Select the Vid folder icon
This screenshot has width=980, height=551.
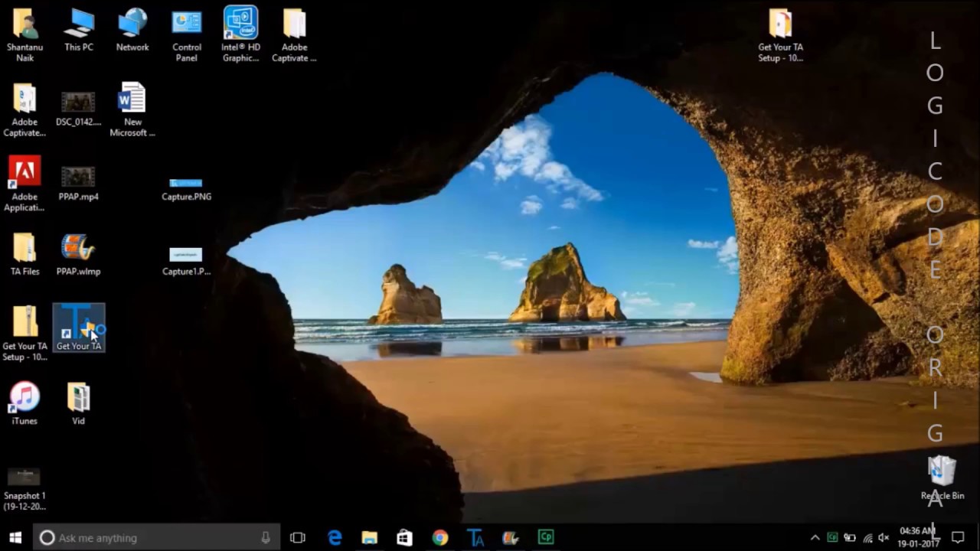coord(78,403)
